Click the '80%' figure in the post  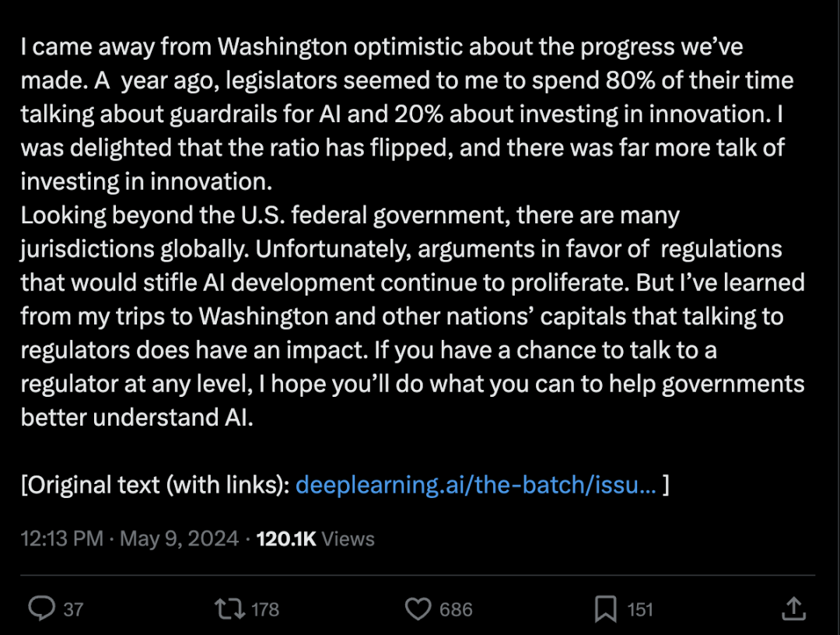coord(631,80)
